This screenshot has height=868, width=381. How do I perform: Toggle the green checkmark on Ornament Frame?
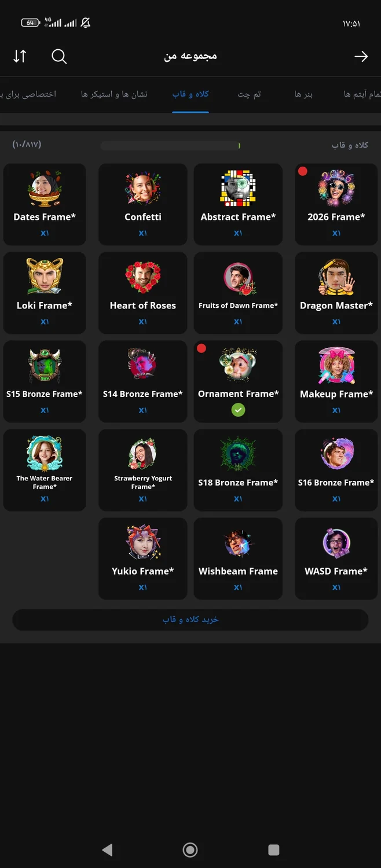click(238, 410)
